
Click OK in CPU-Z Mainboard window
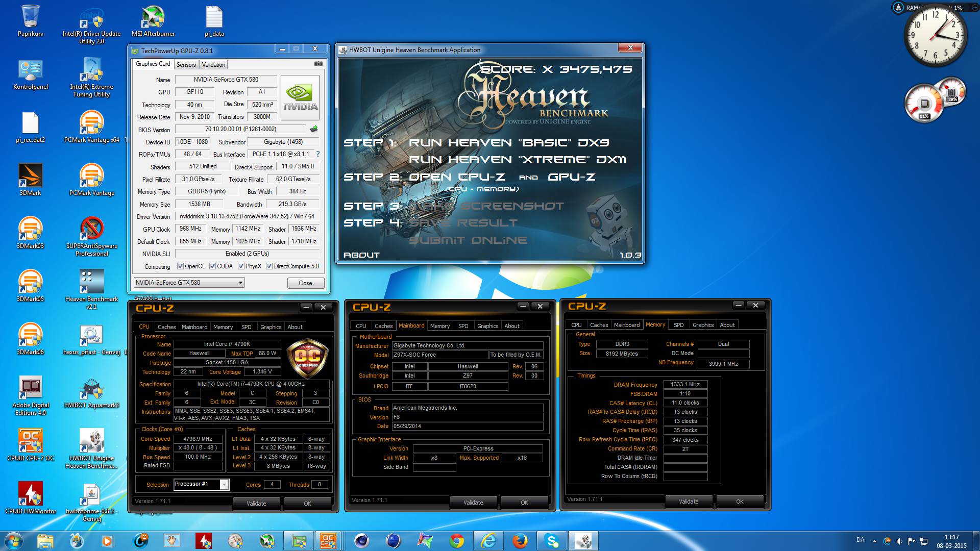tap(524, 503)
